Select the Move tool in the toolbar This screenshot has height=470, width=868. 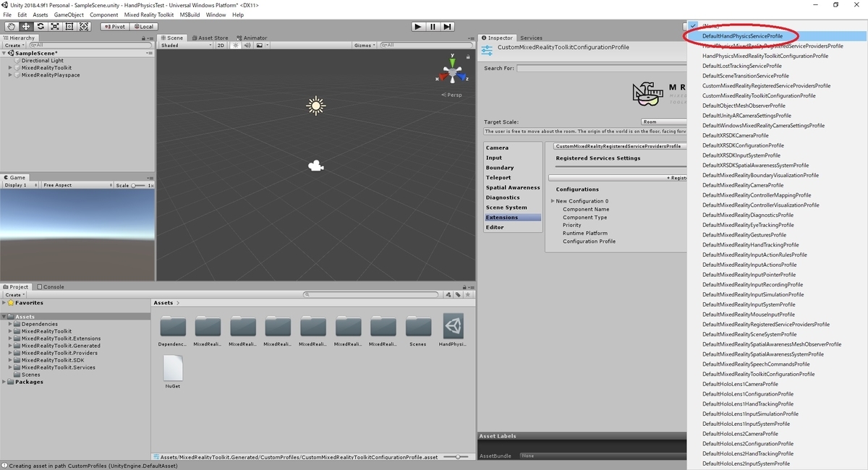[26, 27]
